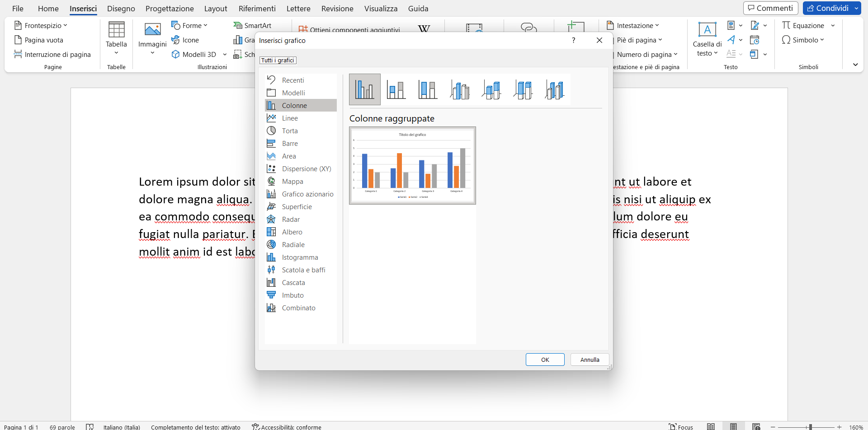The image size is (868, 430).
Task: Insert pictures using the Immagini icon
Action: point(152,37)
